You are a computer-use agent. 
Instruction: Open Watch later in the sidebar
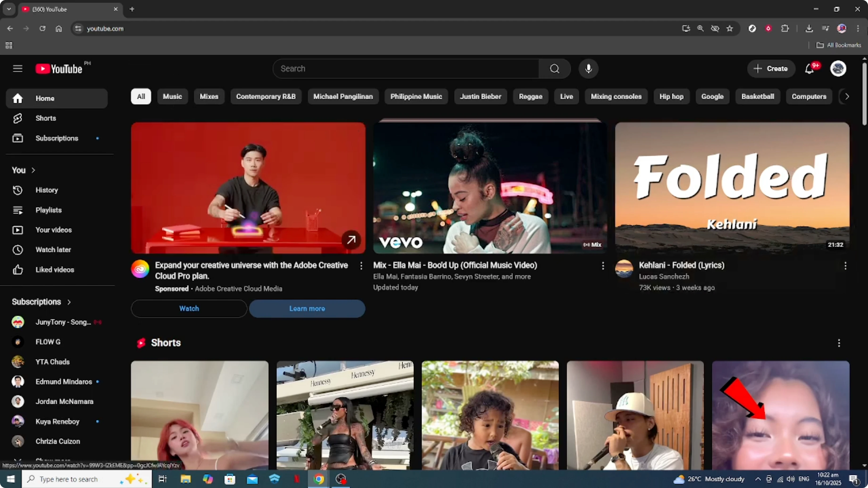[53, 250]
